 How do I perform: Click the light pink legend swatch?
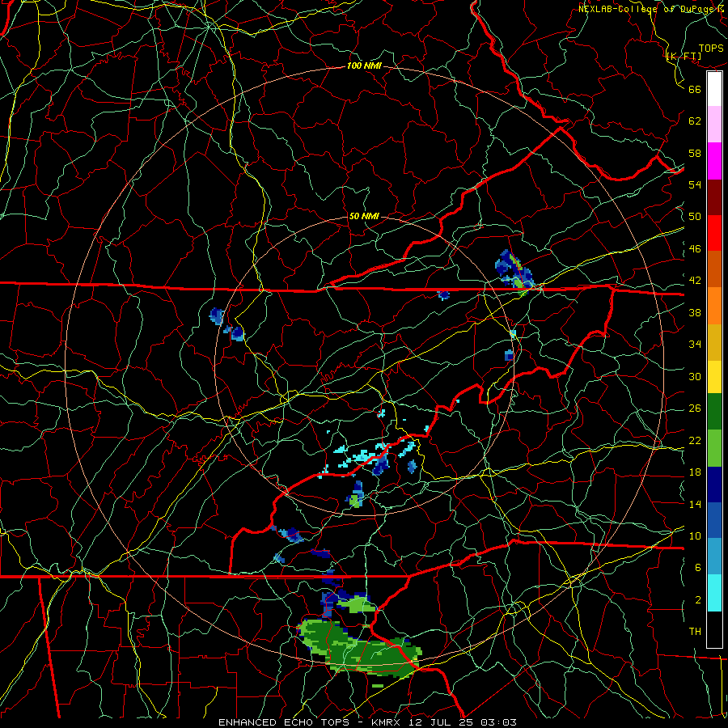714,125
